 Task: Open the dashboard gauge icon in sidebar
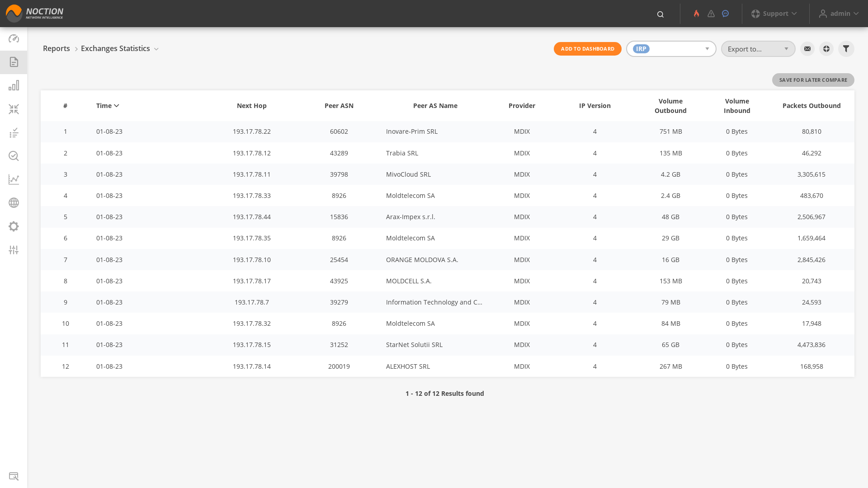(x=14, y=38)
